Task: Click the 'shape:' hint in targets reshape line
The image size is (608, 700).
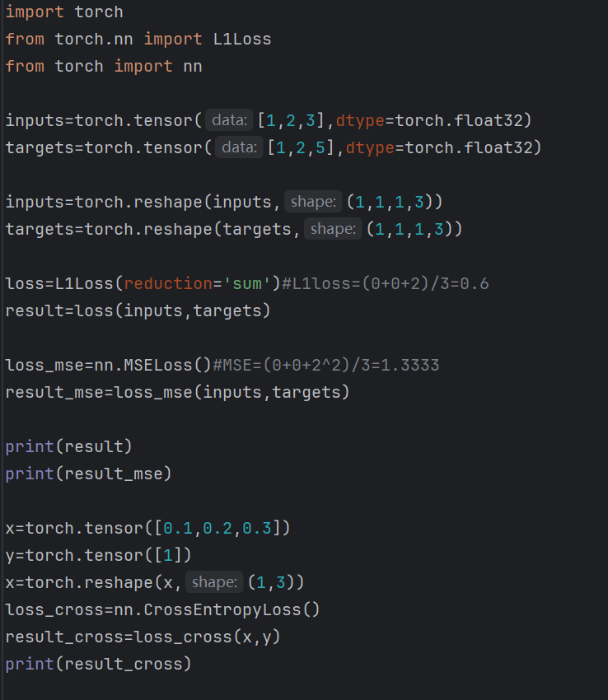Action: pyautogui.click(x=333, y=229)
